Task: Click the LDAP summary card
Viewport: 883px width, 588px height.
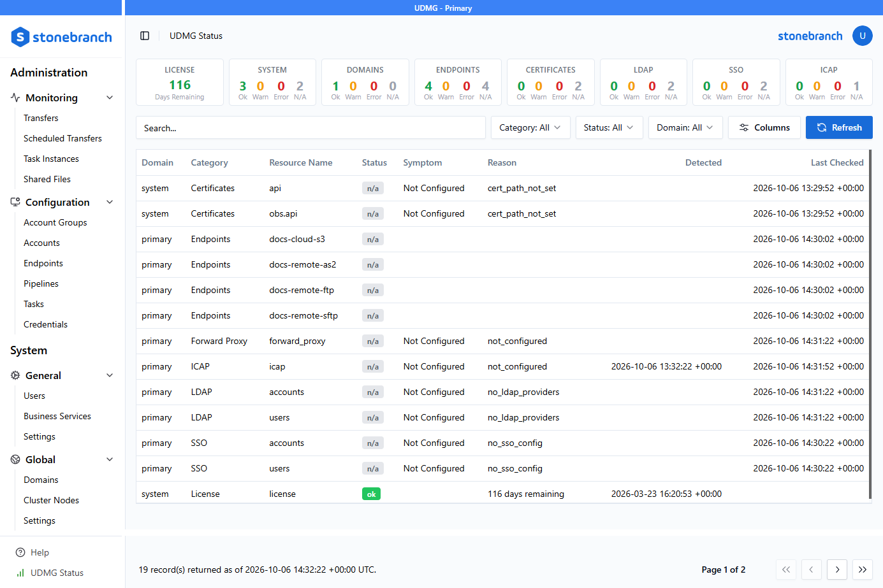Action: click(643, 82)
